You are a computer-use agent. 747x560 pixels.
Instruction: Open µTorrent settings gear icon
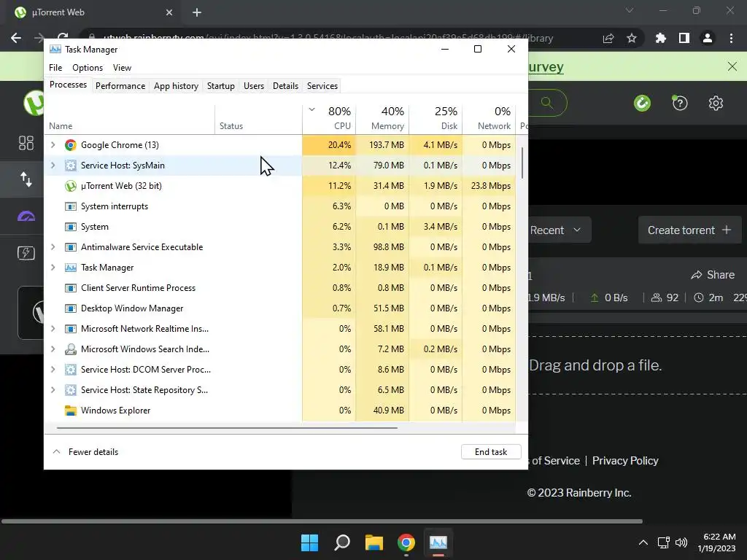pos(716,103)
